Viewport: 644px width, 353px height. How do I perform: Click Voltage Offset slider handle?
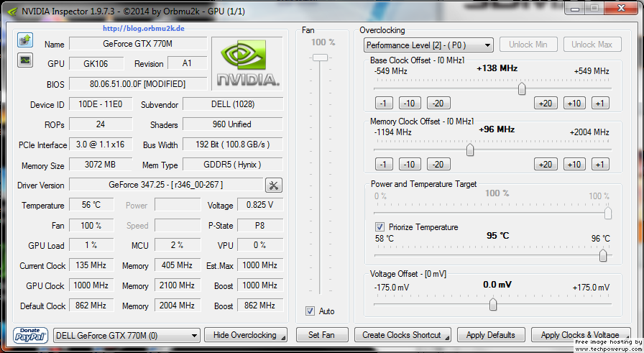click(493, 304)
